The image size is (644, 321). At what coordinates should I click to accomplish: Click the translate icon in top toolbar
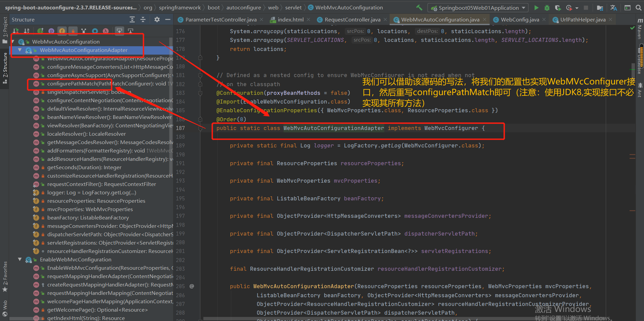tap(613, 7)
